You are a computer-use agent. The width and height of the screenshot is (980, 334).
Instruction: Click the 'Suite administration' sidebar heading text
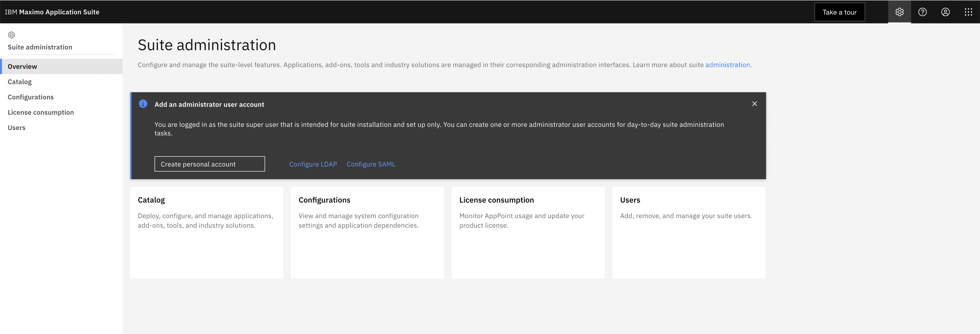click(x=40, y=47)
